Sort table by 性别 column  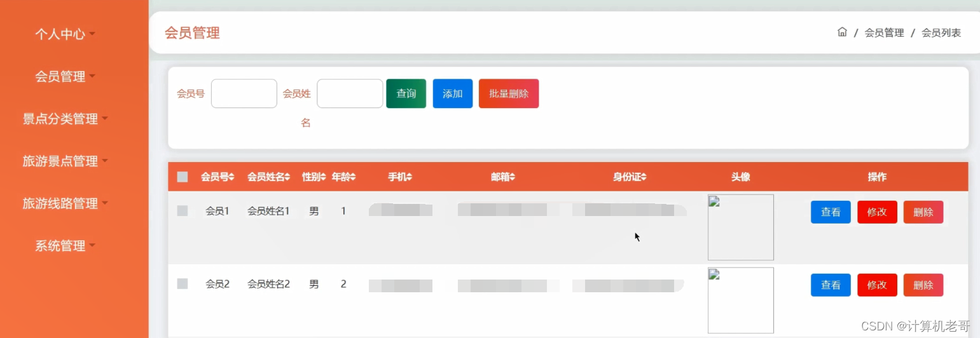[x=314, y=177]
